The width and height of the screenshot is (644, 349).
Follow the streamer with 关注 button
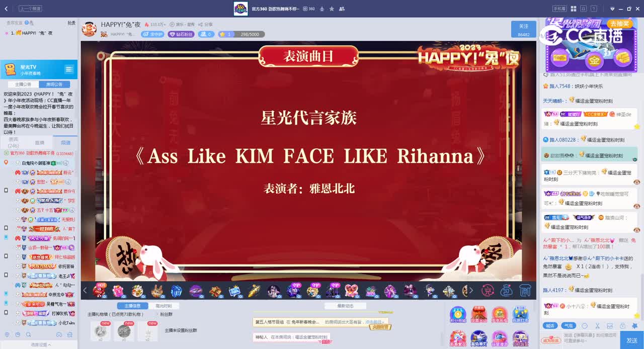pyautogui.click(x=523, y=29)
